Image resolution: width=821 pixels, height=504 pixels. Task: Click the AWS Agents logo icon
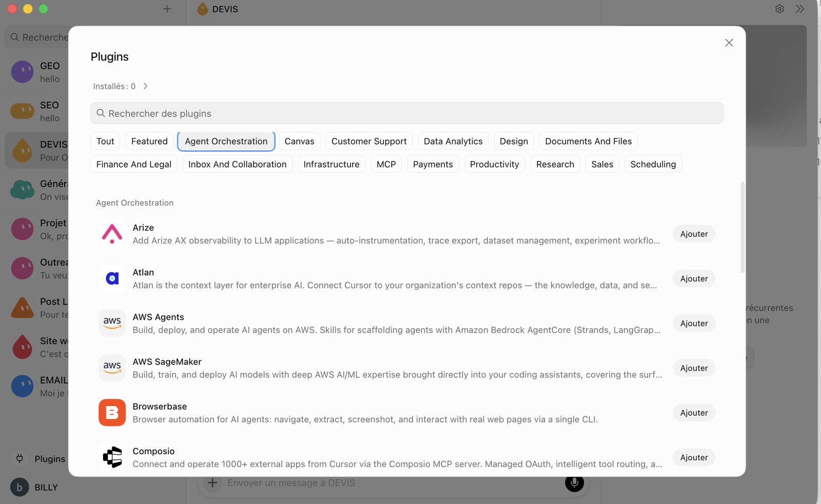pos(112,323)
